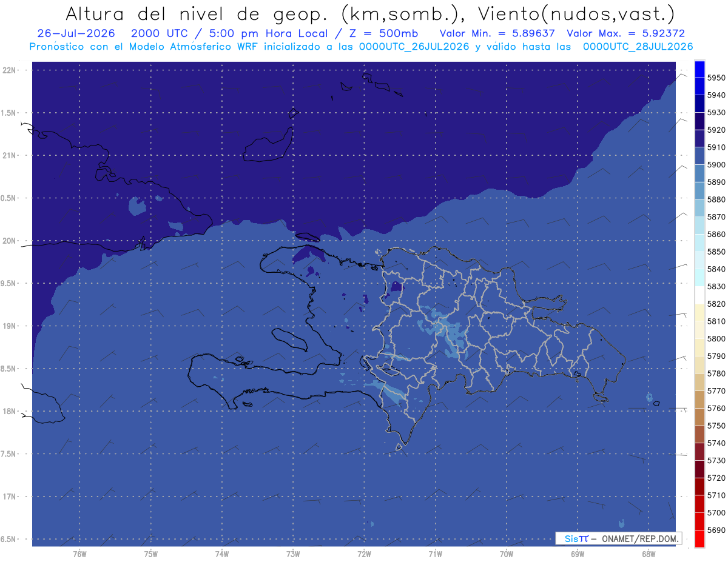Click the '5790' legend value
Screen dimensions: 728x562
716,356
